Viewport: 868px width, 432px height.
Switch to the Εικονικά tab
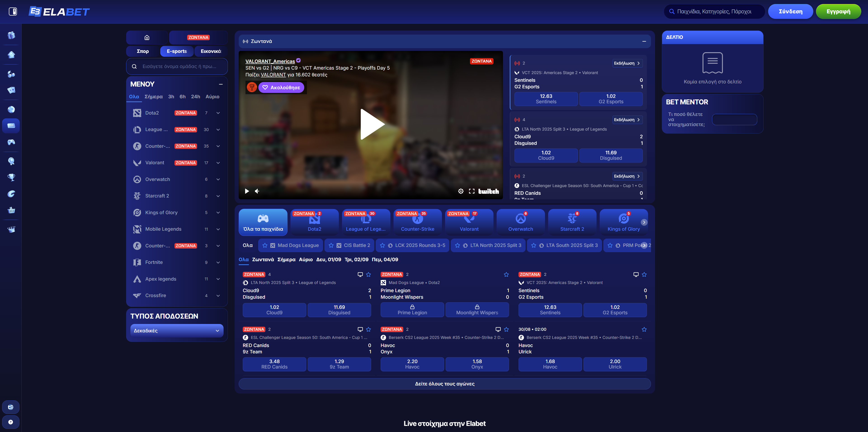pos(211,51)
